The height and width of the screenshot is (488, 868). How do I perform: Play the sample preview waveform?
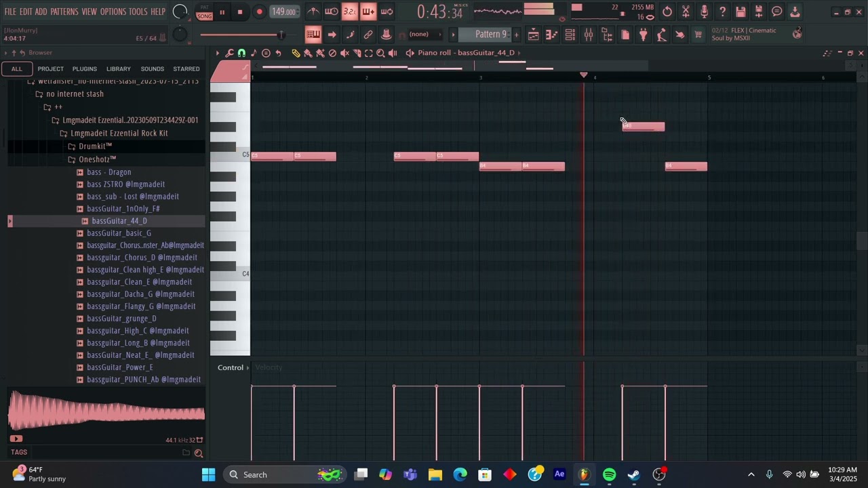pyautogui.click(x=106, y=412)
